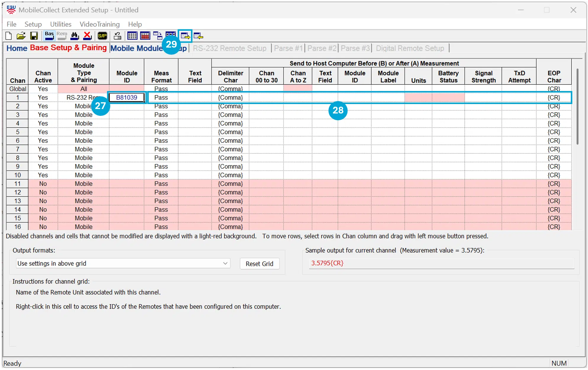Click the vertical scrollbar of the channel grid

[577, 106]
